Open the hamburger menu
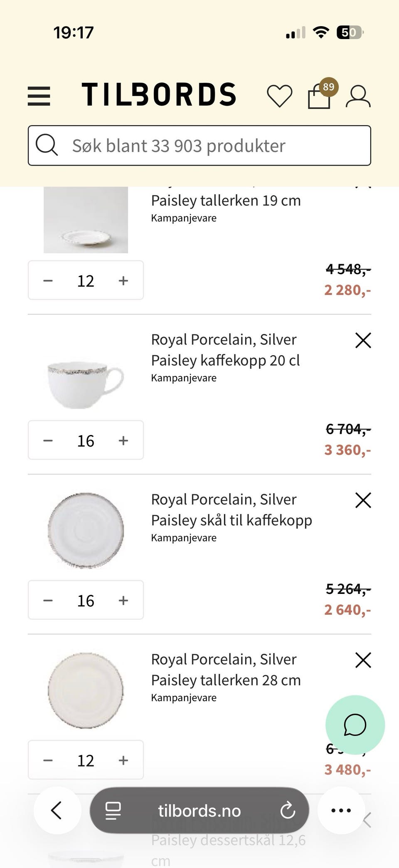This screenshot has width=399, height=868. tap(39, 96)
